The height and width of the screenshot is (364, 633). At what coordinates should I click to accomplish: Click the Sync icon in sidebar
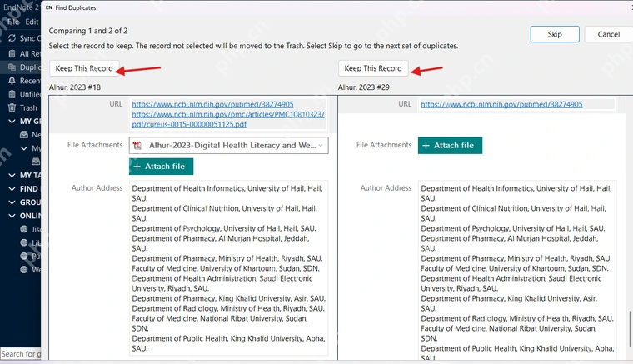pyautogui.click(x=12, y=38)
